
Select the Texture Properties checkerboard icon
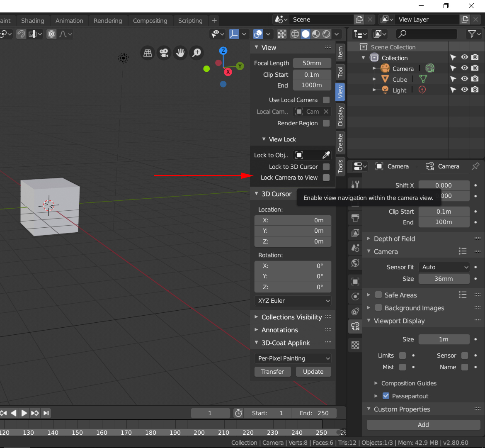pos(355,345)
